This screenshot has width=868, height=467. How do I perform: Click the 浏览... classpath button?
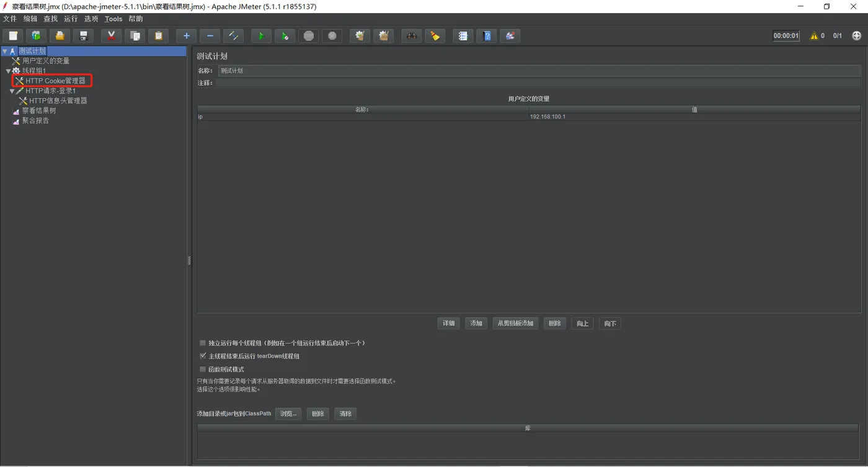(288, 414)
